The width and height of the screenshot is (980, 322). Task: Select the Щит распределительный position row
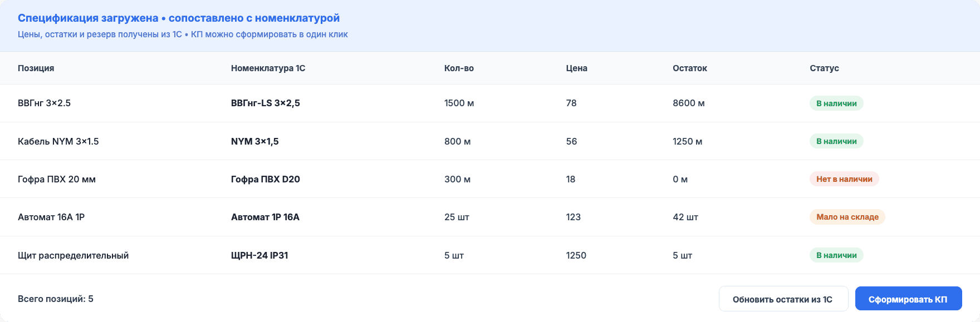tap(490, 255)
